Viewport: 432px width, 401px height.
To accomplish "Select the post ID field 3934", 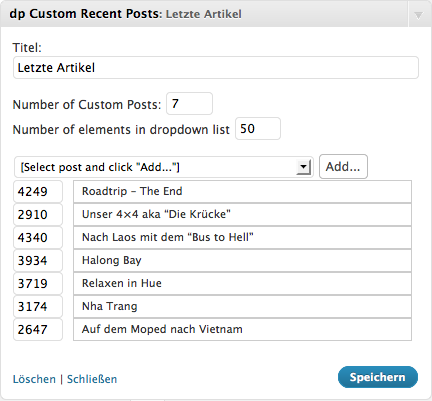I will pos(38,260).
